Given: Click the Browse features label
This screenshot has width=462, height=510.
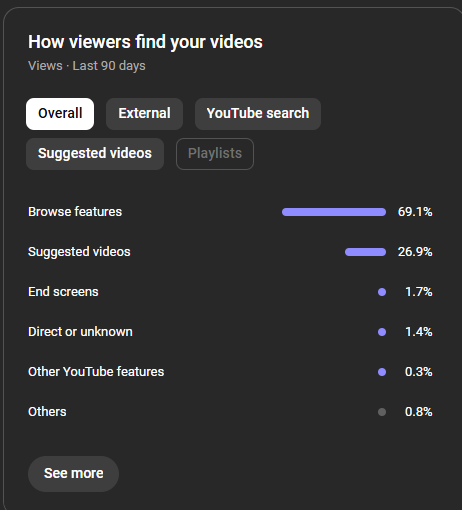Looking at the screenshot, I should 75,212.
